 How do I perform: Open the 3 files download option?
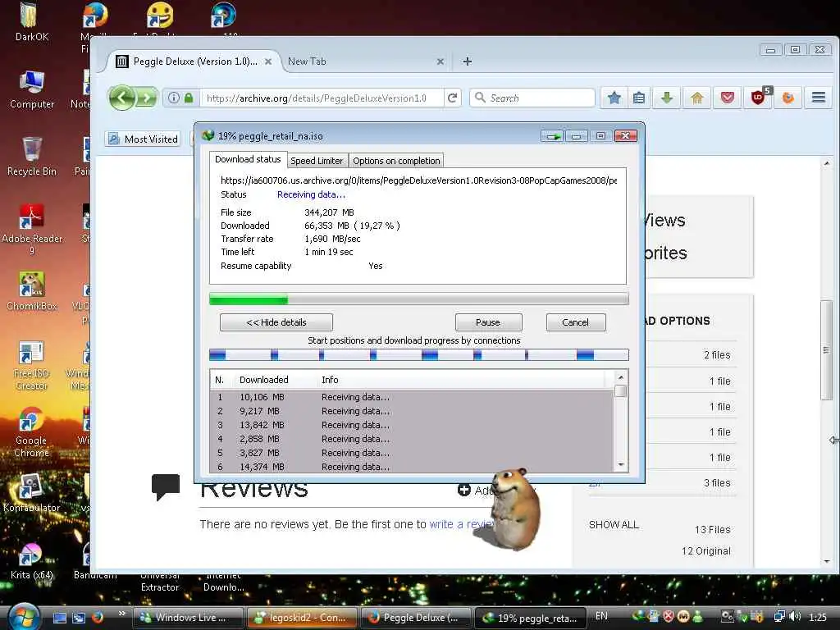pos(717,482)
